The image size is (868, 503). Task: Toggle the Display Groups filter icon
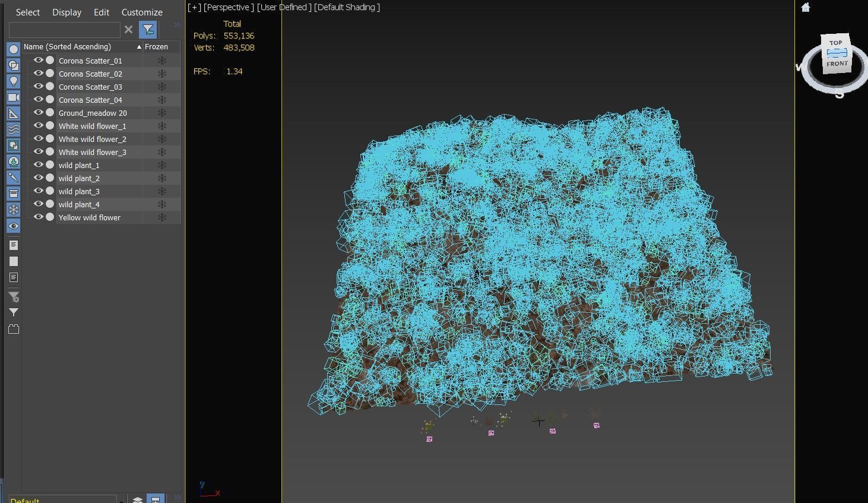(13, 145)
